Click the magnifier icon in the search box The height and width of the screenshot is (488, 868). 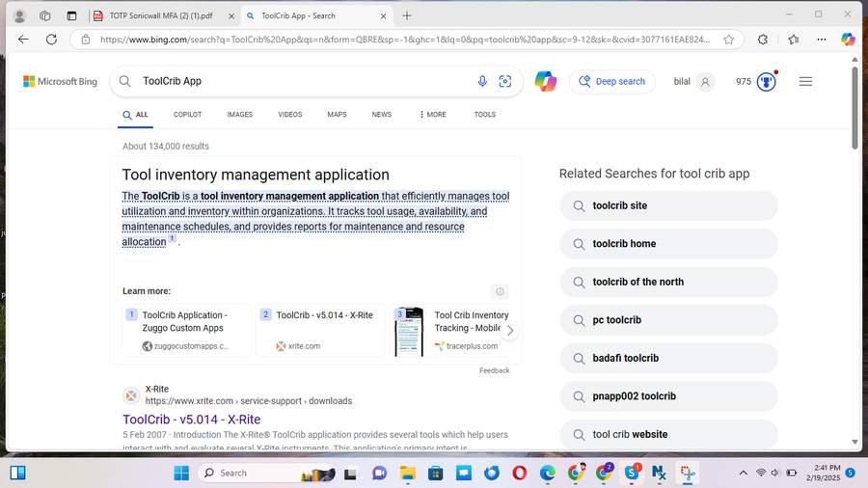click(x=125, y=81)
